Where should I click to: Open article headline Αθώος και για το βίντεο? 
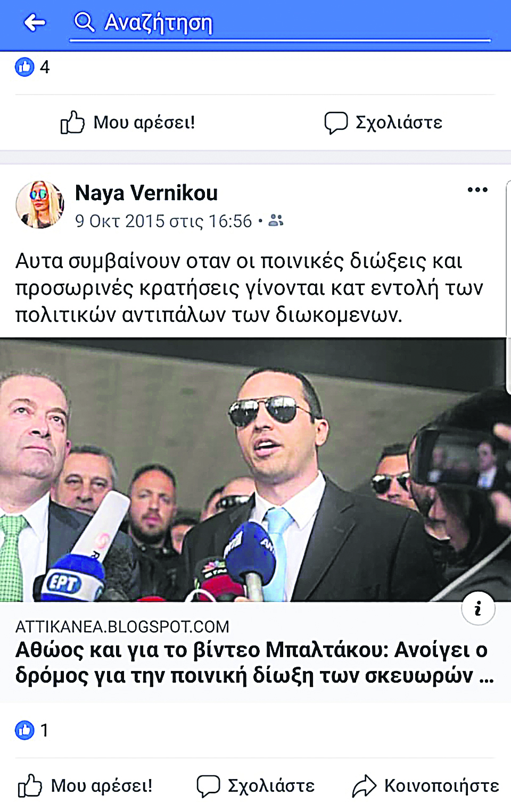[x=254, y=662]
